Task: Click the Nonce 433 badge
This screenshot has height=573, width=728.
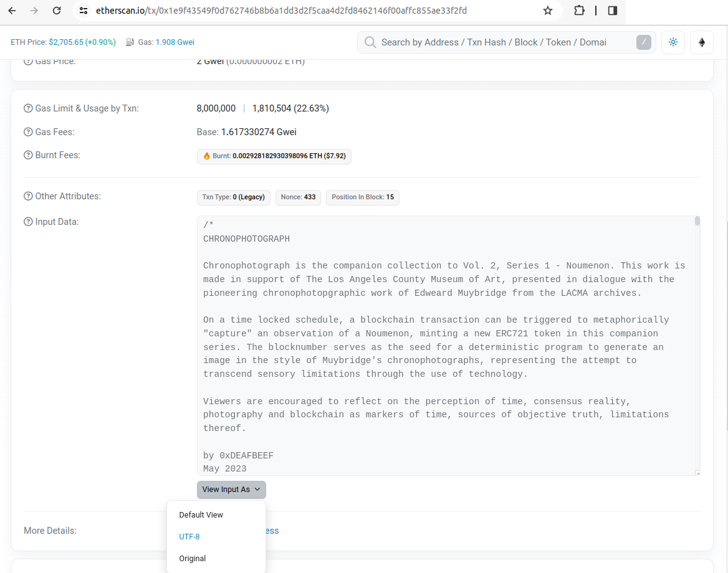Action: click(x=298, y=197)
